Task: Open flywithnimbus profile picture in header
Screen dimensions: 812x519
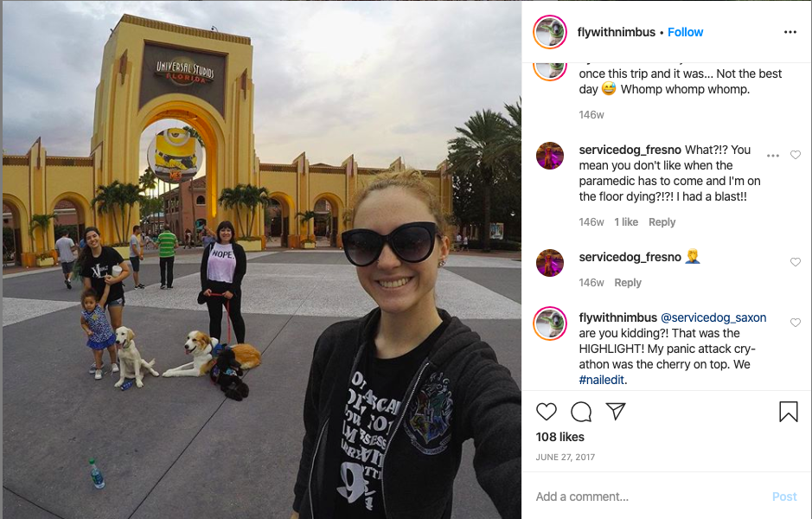Action: (x=550, y=32)
